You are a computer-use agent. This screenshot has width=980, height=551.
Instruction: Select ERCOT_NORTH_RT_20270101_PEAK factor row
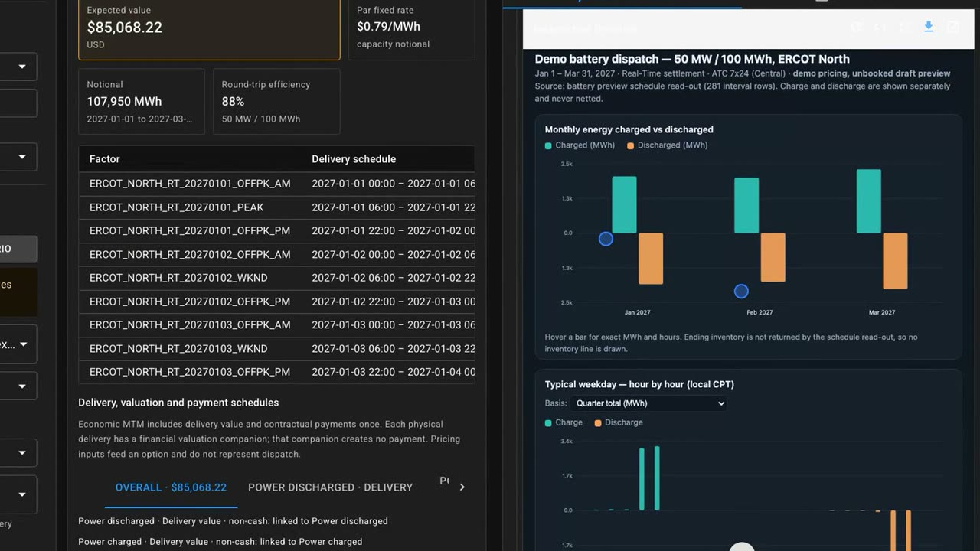pos(276,207)
